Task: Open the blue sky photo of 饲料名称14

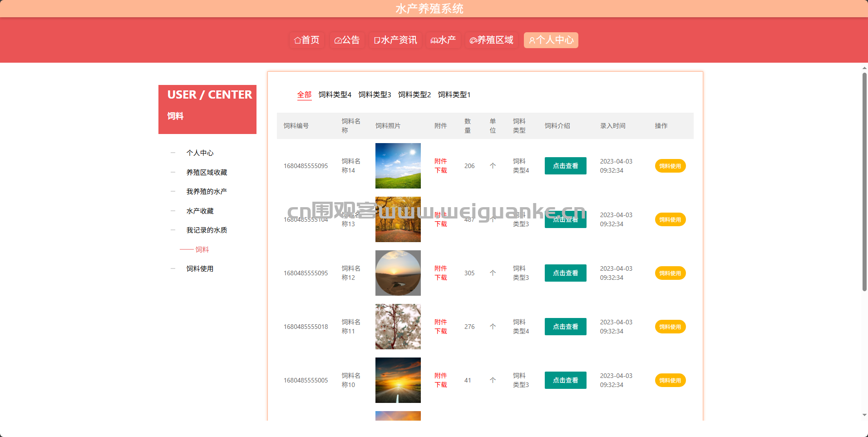Action: (x=398, y=166)
